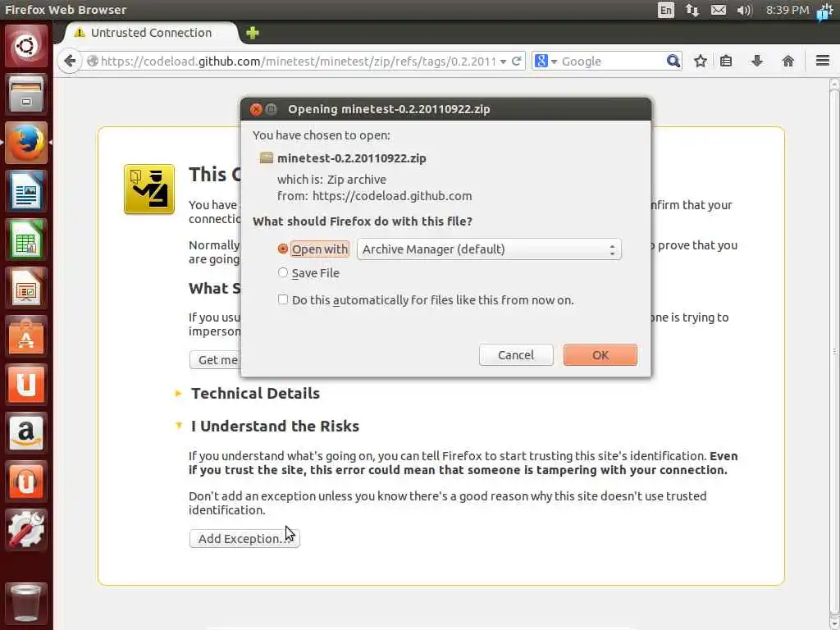Go to the Firefox home page icon
Viewport: 840px width, 630px height.
point(787,61)
